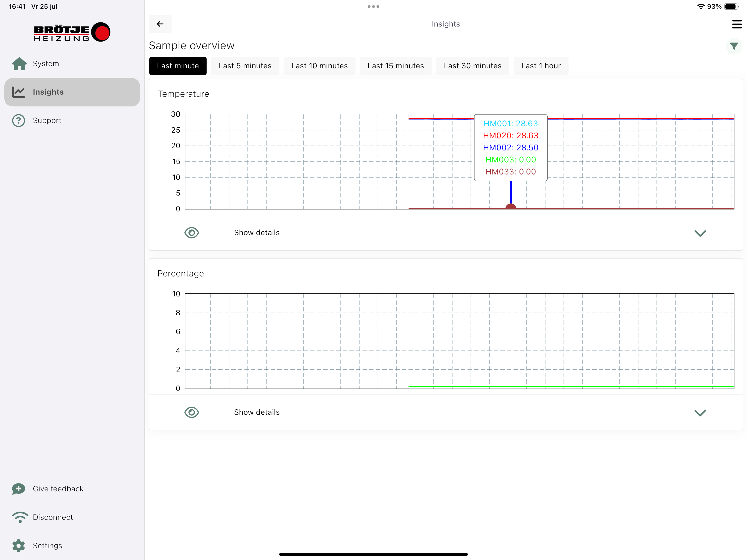747x560 pixels.
Task: Open the System menu entry
Action: coord(72,63)
